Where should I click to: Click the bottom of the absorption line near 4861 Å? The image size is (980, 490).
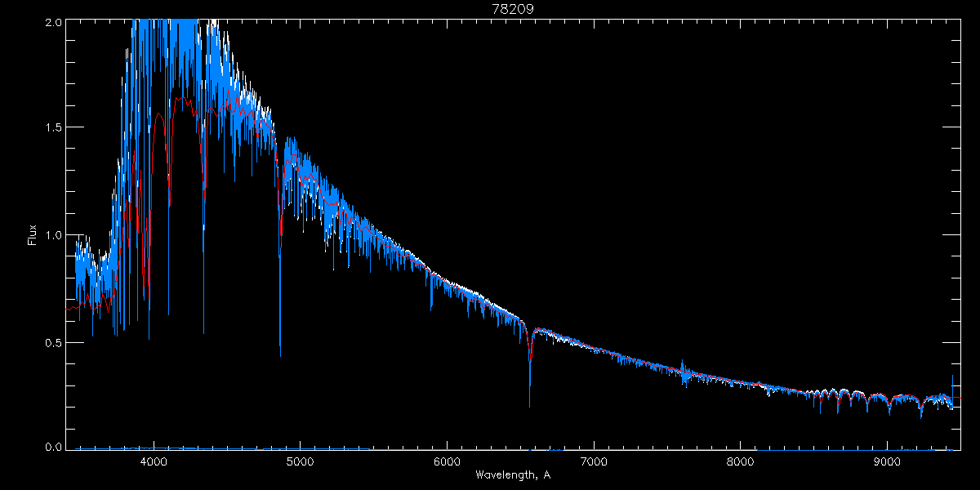(x=280, y=354)
